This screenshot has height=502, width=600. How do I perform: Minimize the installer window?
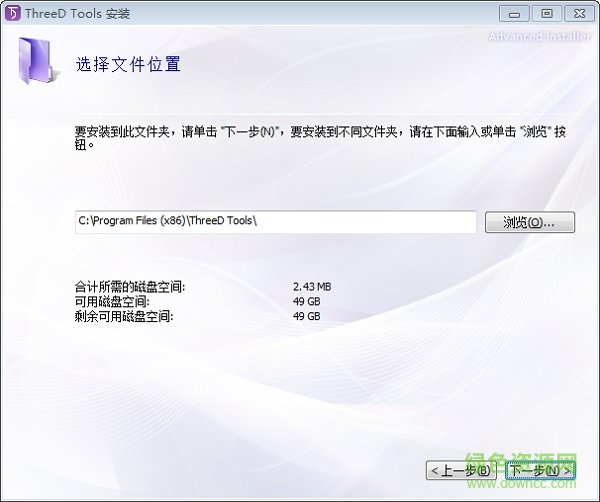tap(514, 14)
